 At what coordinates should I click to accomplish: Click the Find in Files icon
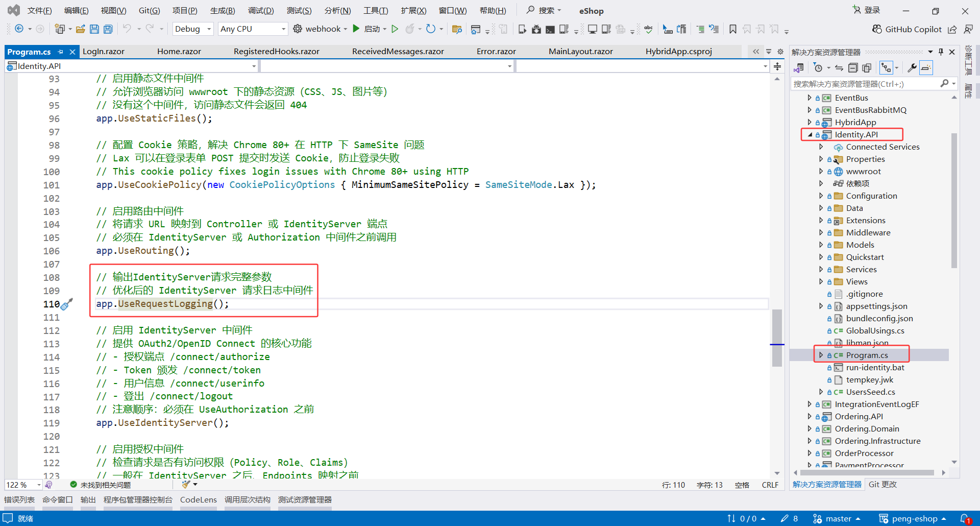tap(457, 29)
